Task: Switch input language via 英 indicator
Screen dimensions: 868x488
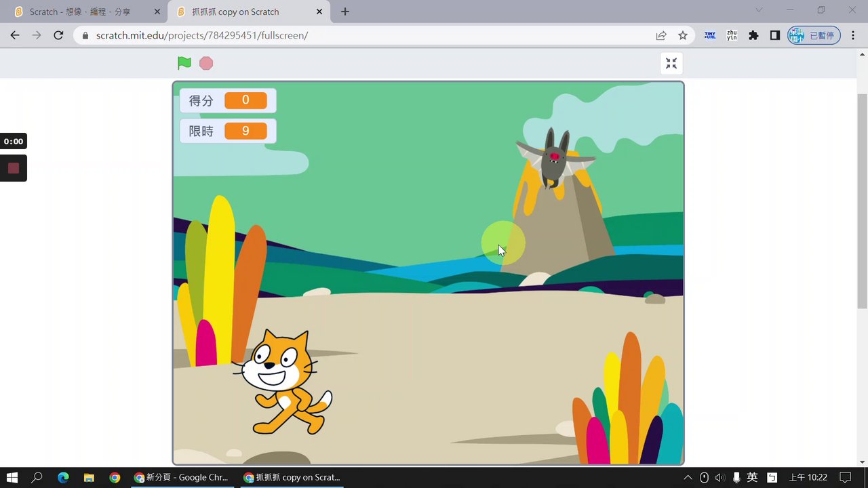Action: (752, 477)
